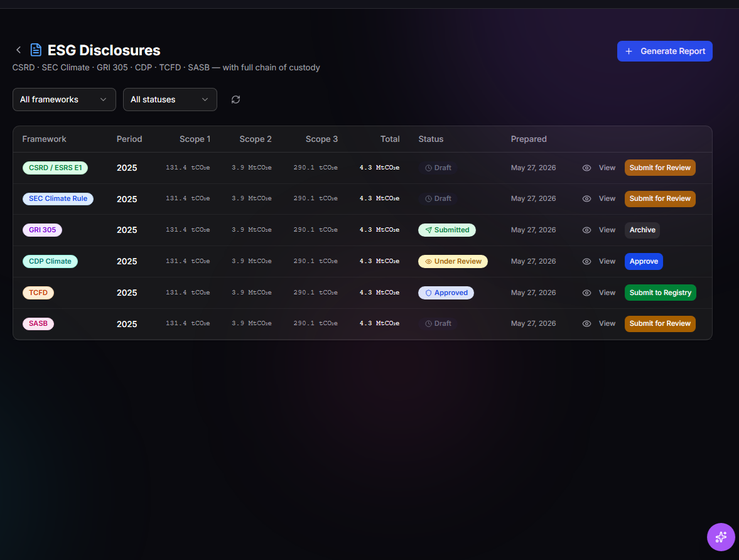This screenshot has width=739, height=560.
Task: Click the Approved status badge
Action: coord(446,293)
